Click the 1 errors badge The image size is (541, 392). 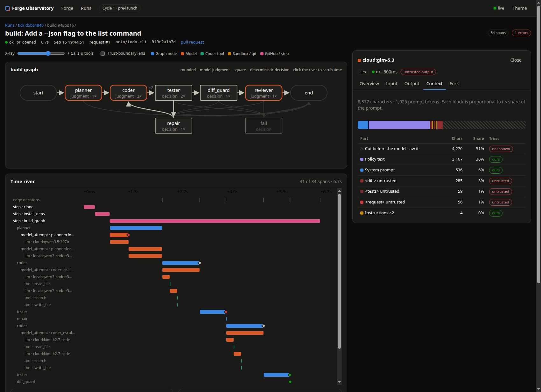click(521, 33)
